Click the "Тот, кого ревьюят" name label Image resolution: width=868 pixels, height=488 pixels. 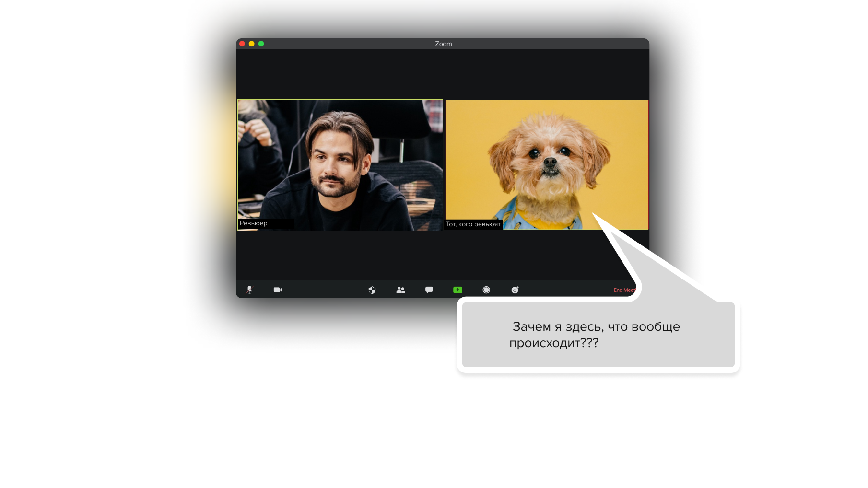[473, 224]
